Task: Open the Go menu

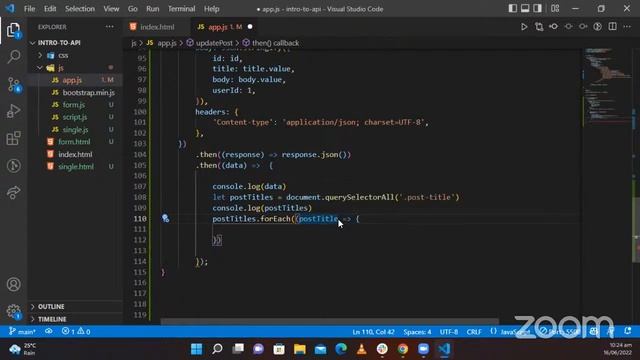Action: (133, 9)
